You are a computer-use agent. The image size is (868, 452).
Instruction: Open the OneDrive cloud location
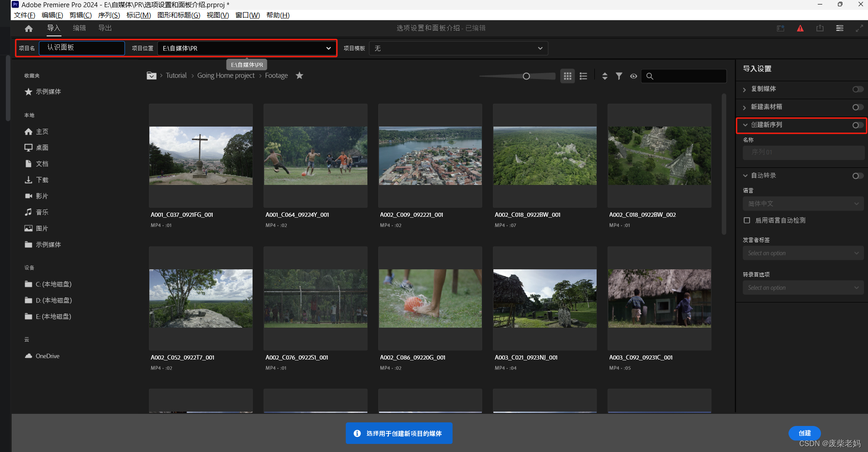42,356
